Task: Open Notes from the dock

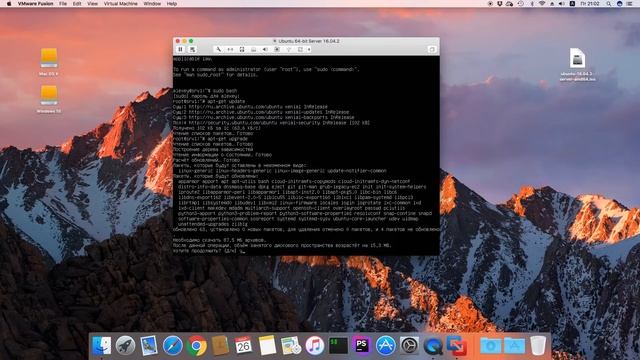Action: [267, 346]
